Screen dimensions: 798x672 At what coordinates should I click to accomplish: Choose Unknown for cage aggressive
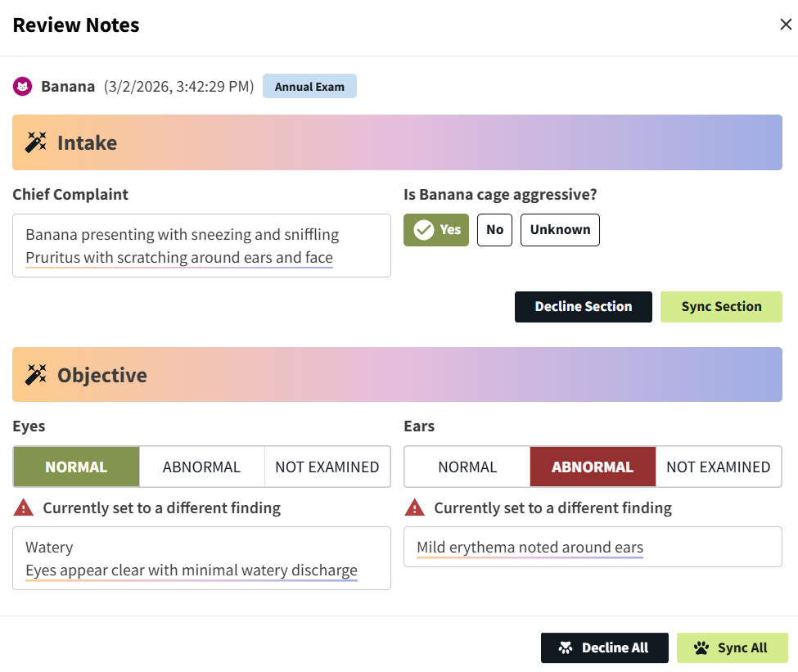click(560, 230)
